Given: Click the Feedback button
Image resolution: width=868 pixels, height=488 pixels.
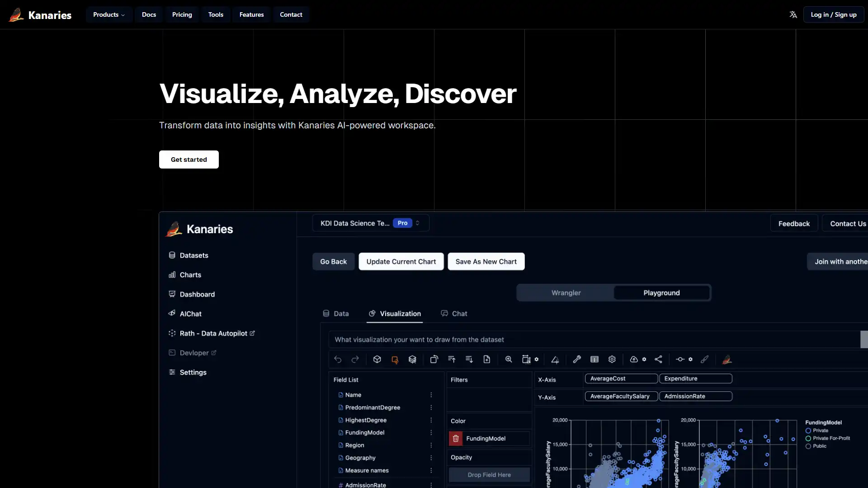Looking at the screenshot, I should [x=794, y=224].
